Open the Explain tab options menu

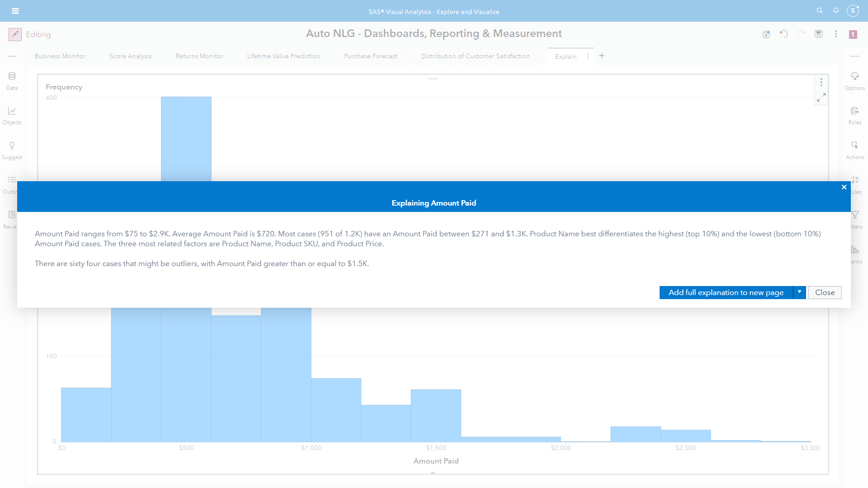pyautogui.click(x=588, y=56)
